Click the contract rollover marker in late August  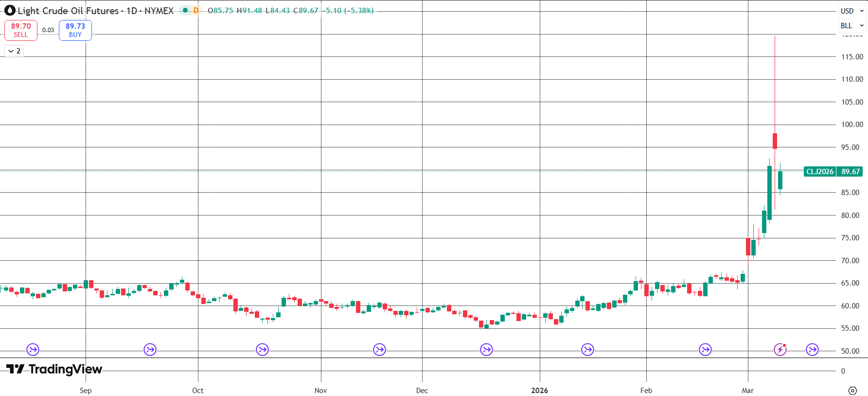(x=33, y=349)
